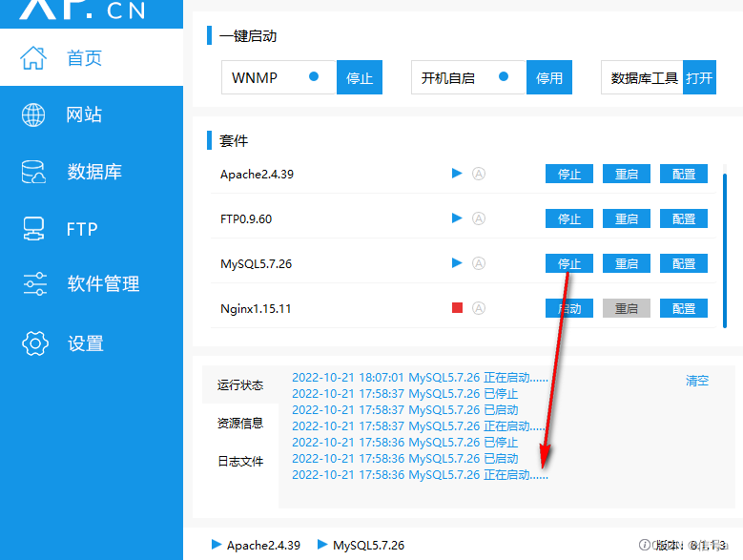
Task: Click the WNMP status dot
Action: click(314, 76)
